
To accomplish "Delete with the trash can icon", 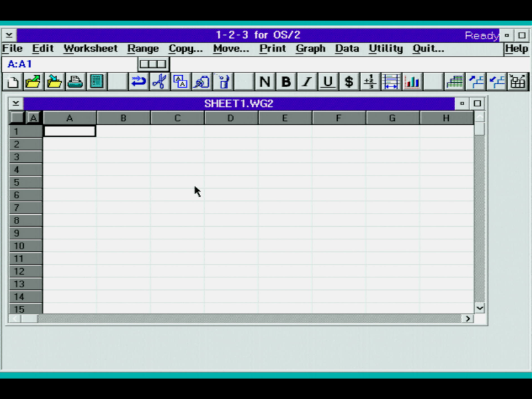I will click(x=223, y=81).
